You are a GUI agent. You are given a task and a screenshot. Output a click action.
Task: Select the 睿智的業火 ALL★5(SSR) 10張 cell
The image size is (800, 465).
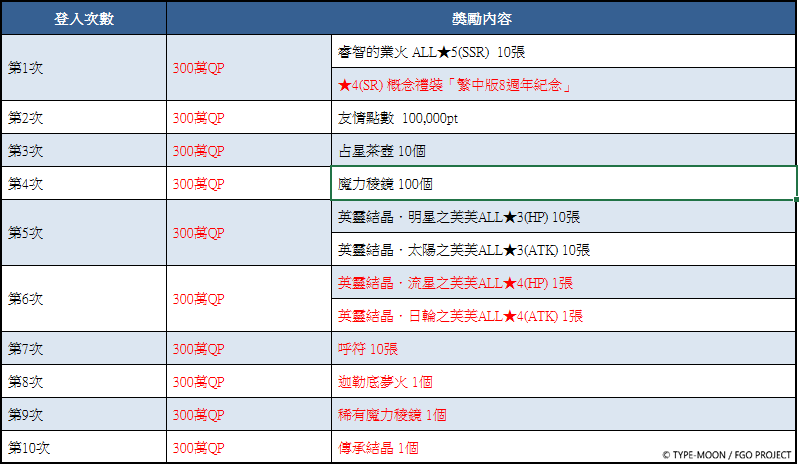[x=563, y=52]
